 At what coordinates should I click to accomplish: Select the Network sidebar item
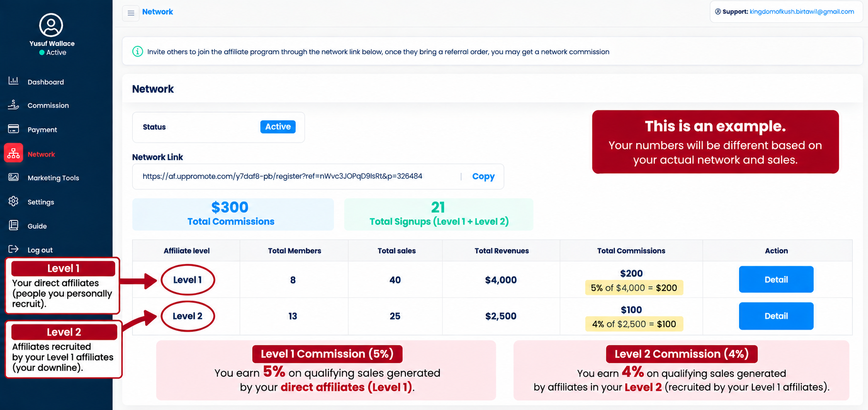point(41,154)
